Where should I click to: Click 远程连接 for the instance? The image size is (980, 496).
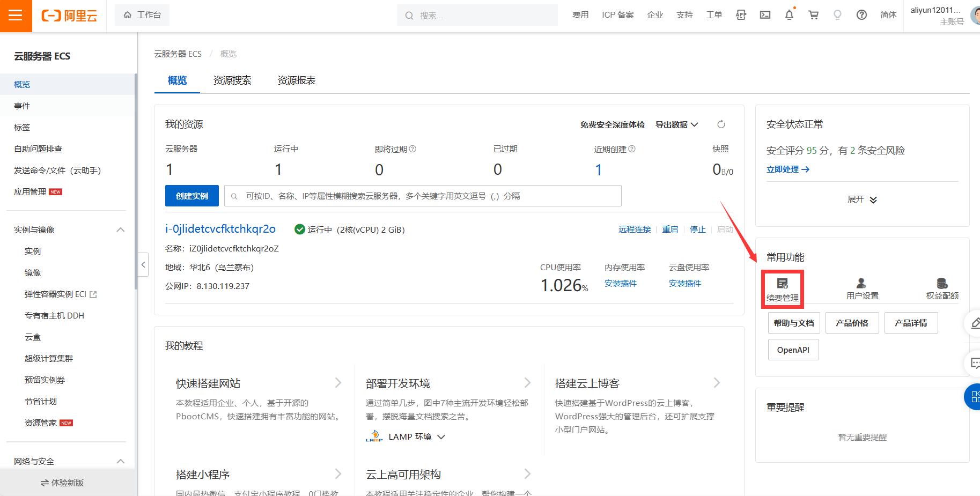click(x=635, y=230)
